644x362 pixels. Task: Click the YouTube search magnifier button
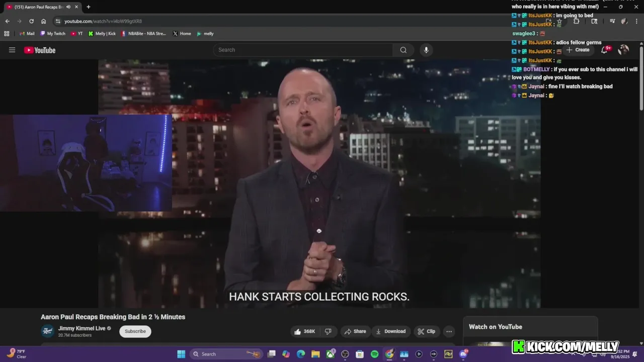pos(404,50)
